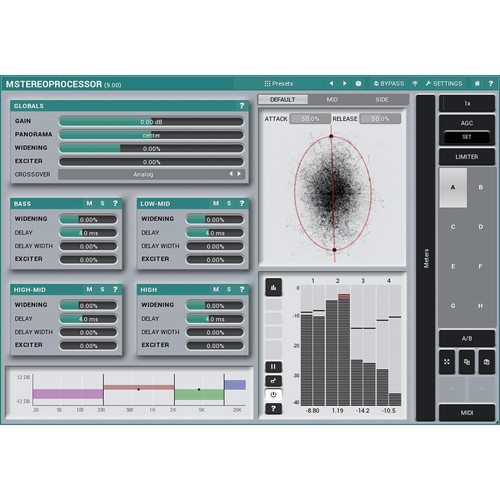500x500 pixels.
Task: Toggle the Low-Mid band S button
Action: tap(229, 203)
